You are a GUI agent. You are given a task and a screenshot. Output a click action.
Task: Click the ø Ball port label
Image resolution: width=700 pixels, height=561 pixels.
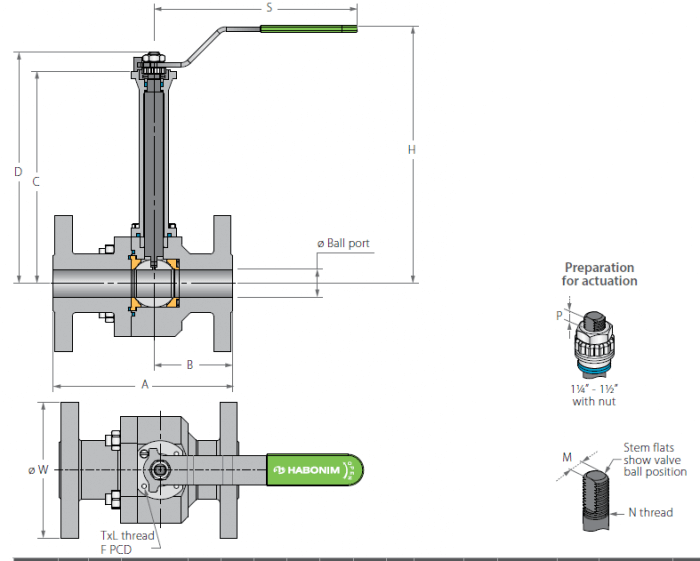(x=343, y=243)
